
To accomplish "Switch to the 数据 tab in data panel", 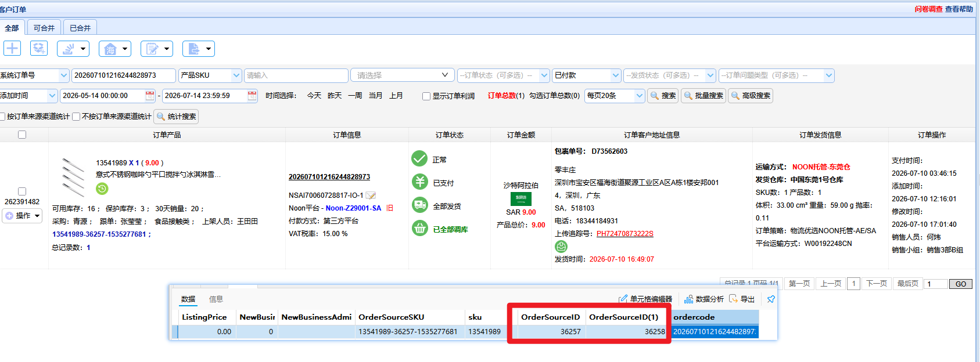I will 188,299.
